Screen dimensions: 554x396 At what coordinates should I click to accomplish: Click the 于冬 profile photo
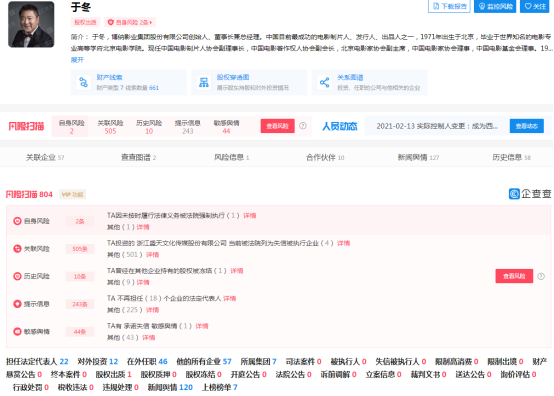coord(31,24)
